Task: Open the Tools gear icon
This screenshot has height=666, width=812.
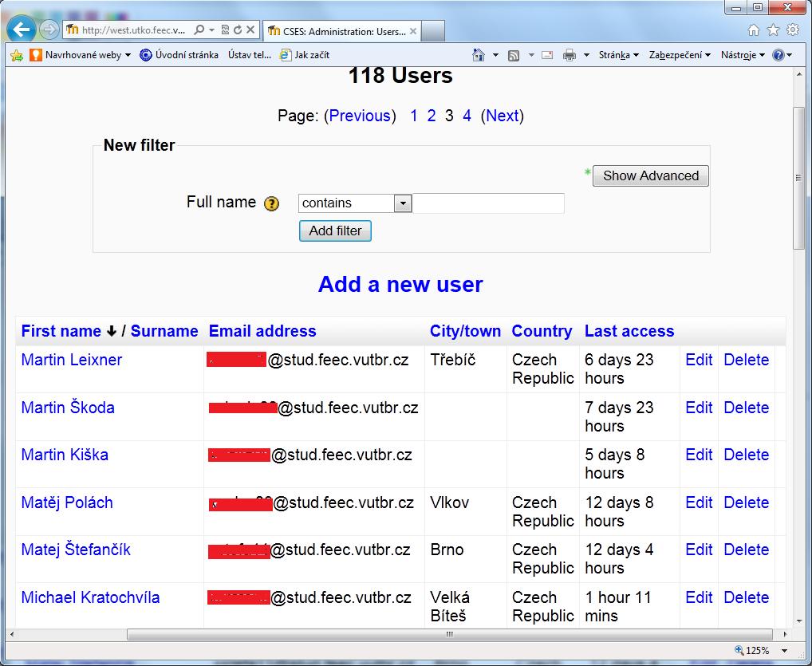Action: (793, 30)
